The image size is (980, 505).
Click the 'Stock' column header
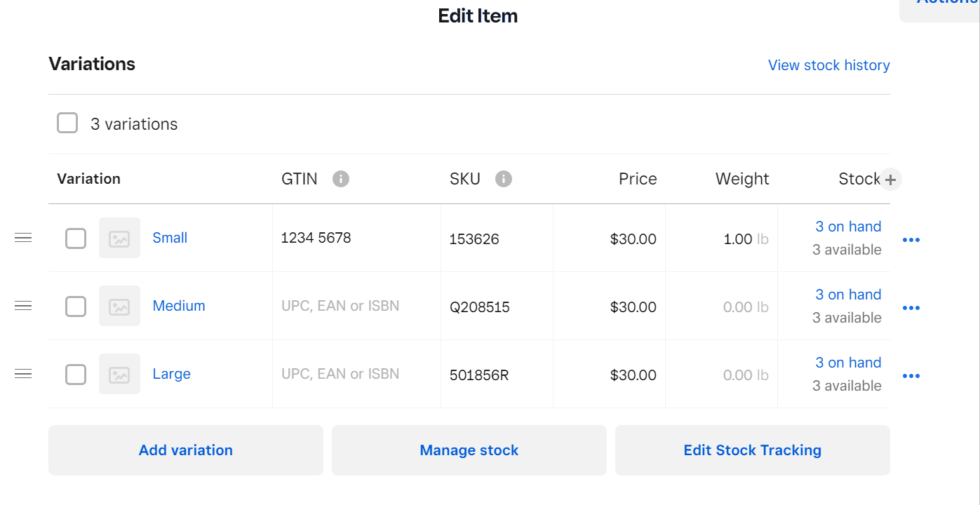tap(859, 179)
